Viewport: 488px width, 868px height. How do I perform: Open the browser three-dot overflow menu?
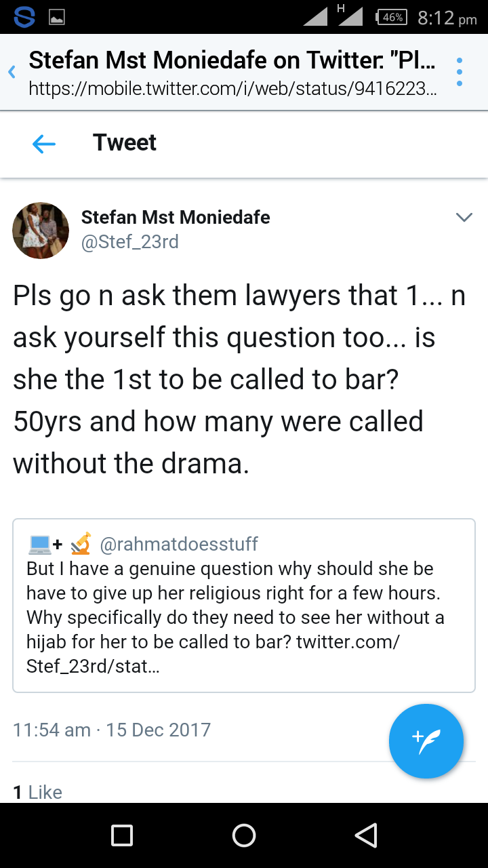click(x=460, y=72)
